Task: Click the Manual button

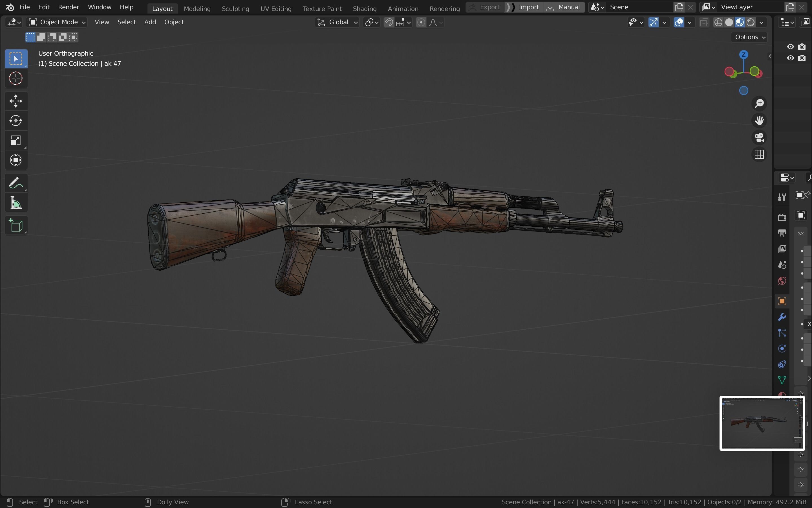Action: pyautogui.click(x=564, y=7)
